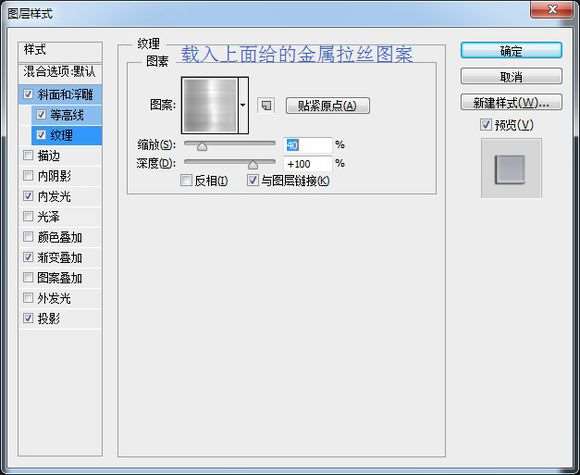Click the 缩放 scale slider handle

[x=202, y=147]
